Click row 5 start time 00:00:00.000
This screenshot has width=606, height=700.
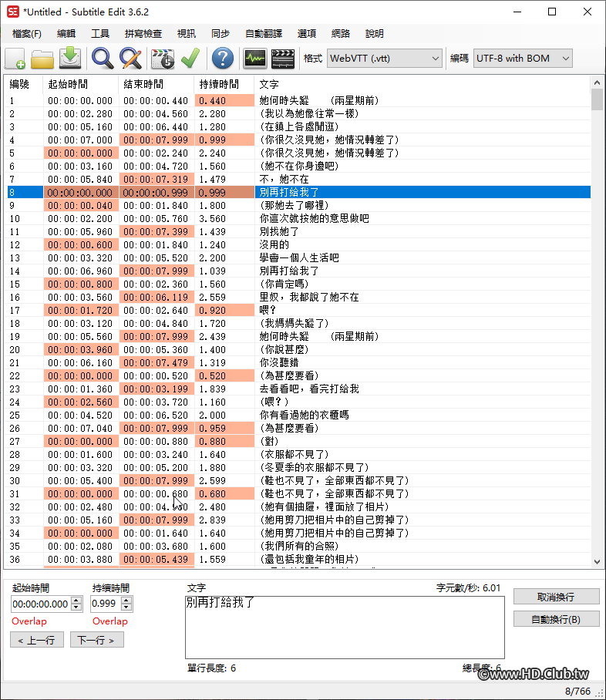tap(81, 153)
